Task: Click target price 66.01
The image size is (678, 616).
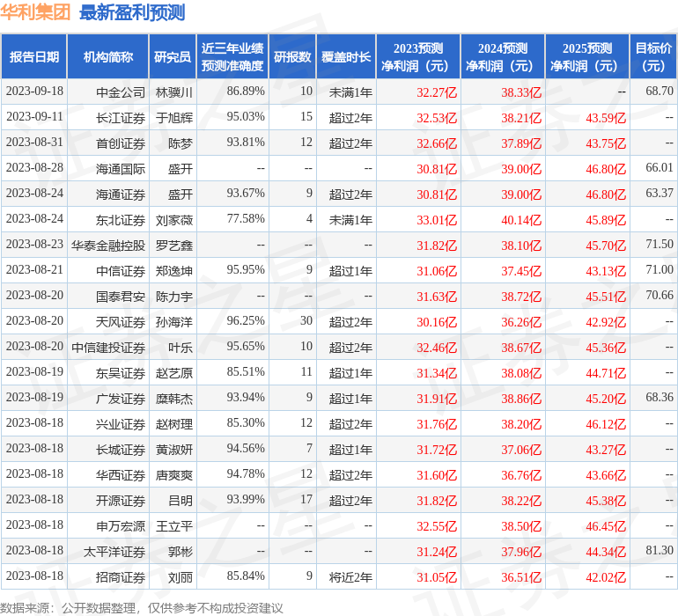Action: (660, 168)
